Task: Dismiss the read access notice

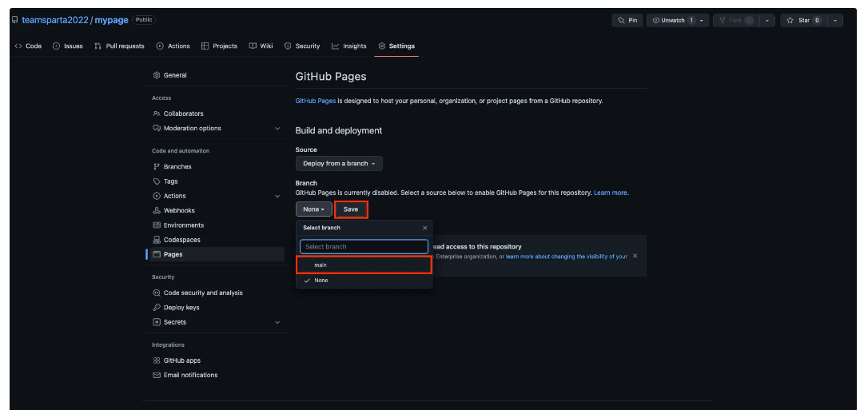Action: (635, 257)
